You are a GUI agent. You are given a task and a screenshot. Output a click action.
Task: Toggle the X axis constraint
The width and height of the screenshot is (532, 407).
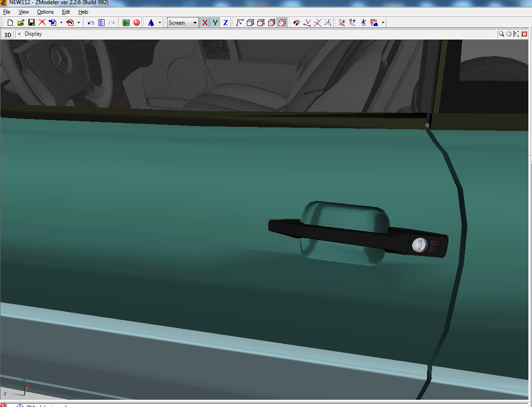pyautogui.click(x=204, y=22)
